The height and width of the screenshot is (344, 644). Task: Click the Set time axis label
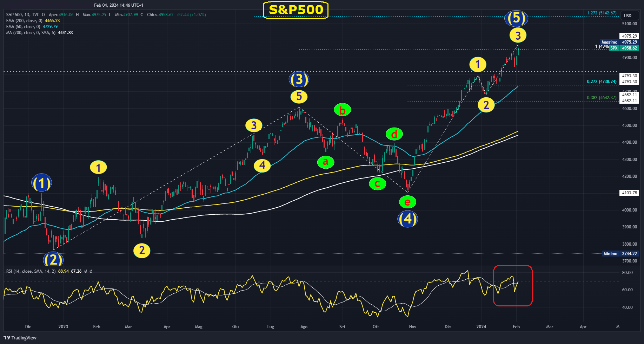(x=342, y=327)
